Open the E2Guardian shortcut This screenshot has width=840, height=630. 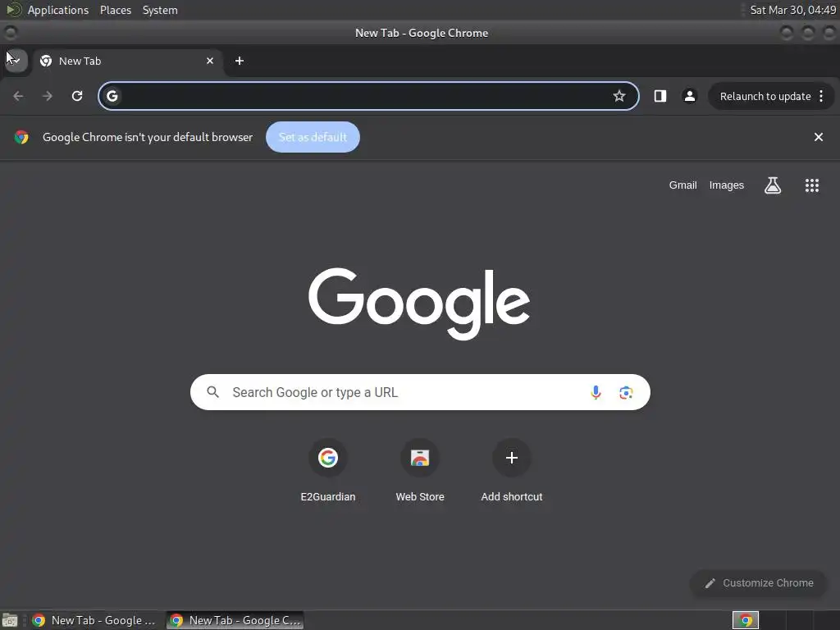[328, 470]
